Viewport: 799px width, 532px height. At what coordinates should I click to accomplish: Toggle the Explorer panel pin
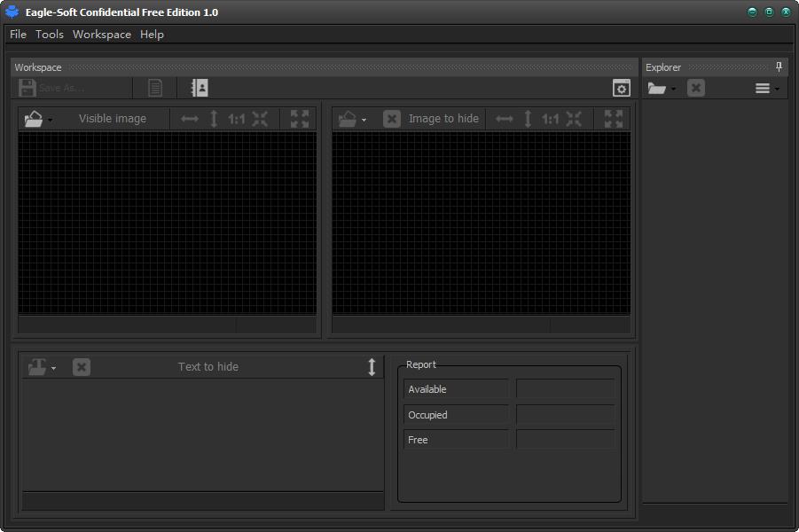[779, 67]
